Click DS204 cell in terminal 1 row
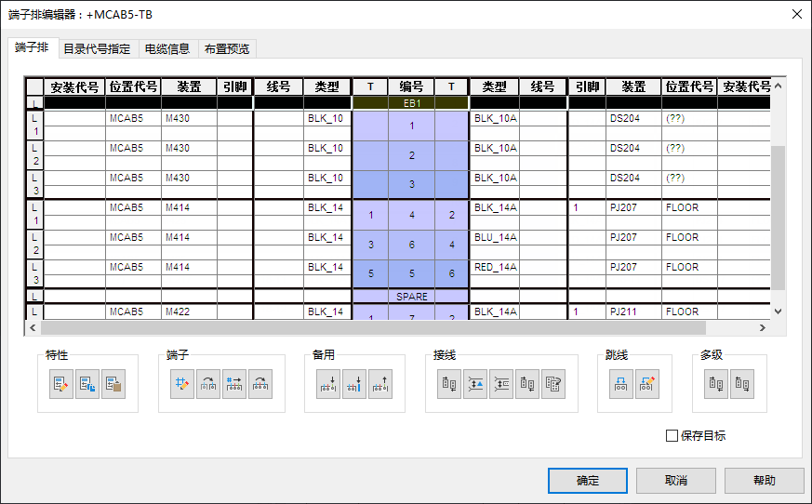The height and width of the screenshot is (504, 812). [633, 118]
